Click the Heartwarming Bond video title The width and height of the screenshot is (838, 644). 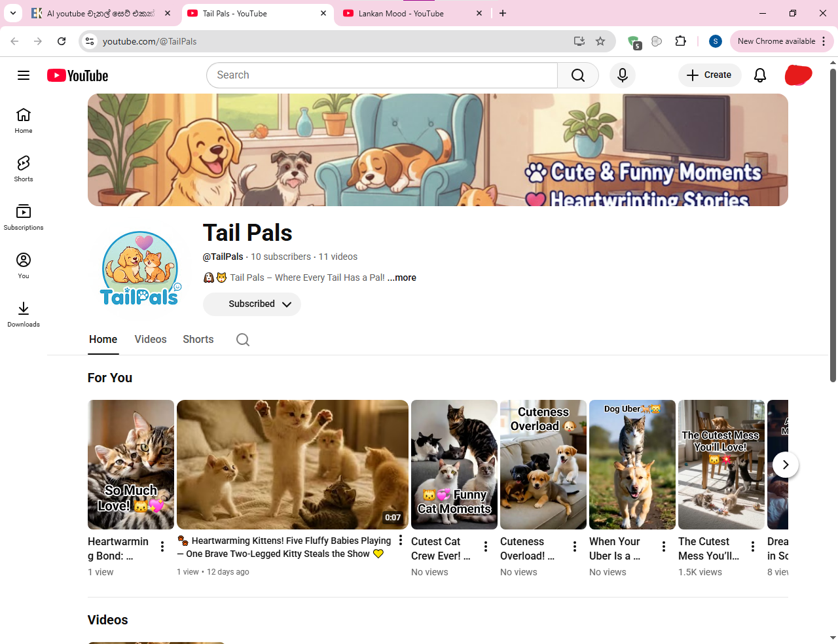point(118,549)
